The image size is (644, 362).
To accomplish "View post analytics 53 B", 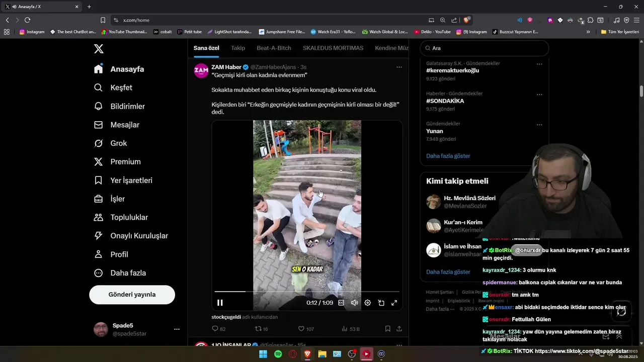I will (350, 329).
